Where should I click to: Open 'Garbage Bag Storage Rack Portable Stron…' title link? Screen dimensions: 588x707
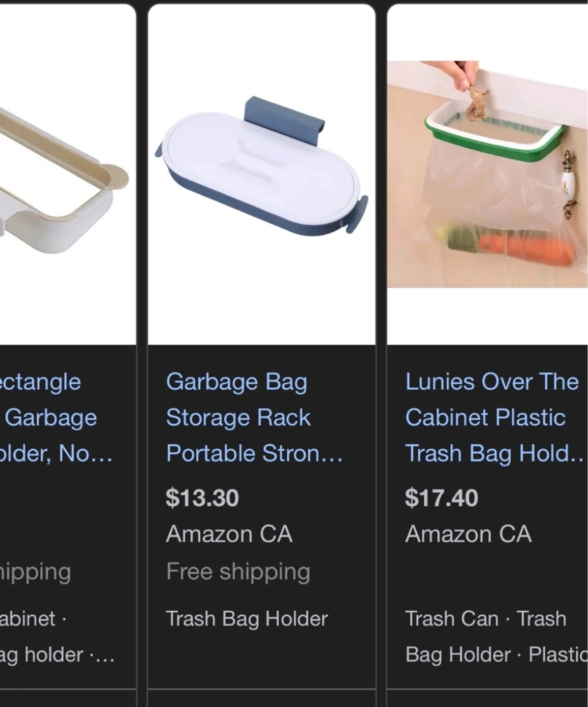click(x=254, y=417)
